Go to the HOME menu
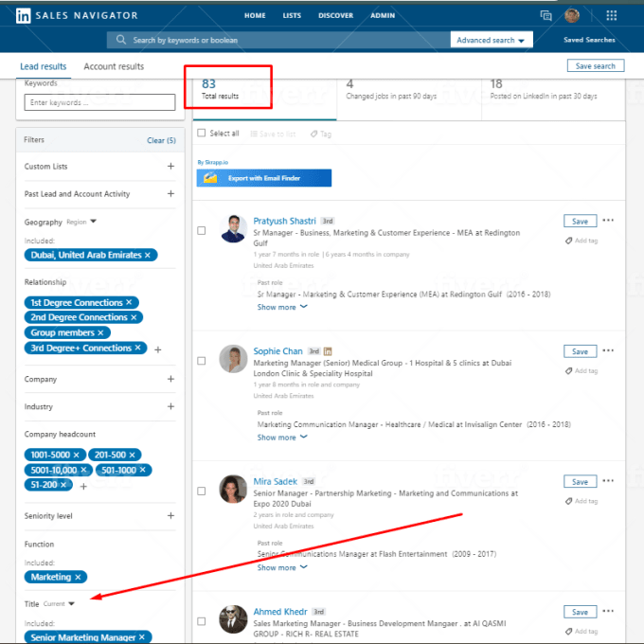 [x=255, y=15]
